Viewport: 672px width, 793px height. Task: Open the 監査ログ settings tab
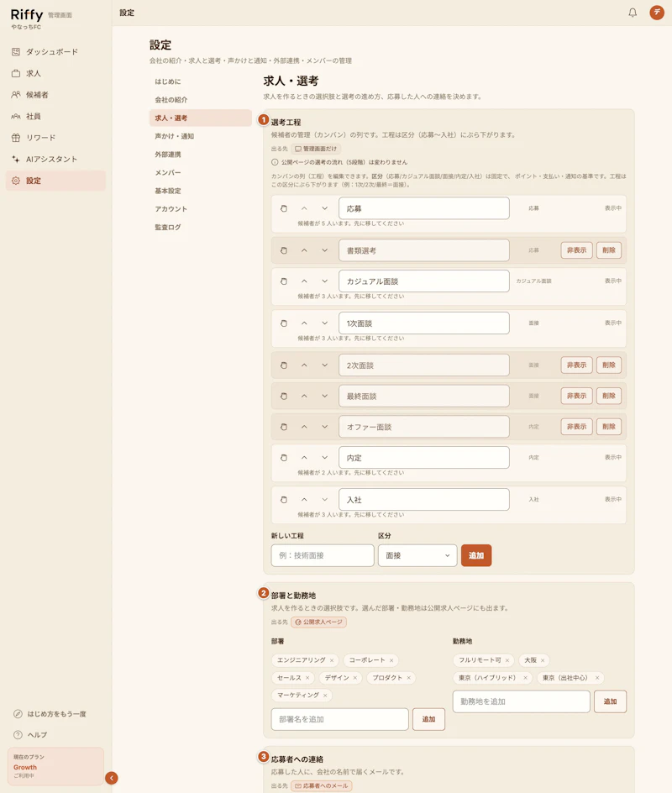(x=200, y=227)
